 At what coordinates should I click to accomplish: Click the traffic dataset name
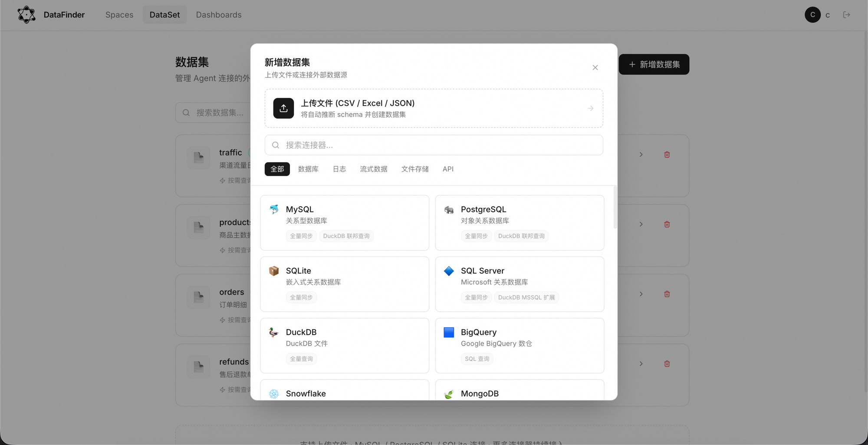tap(230, 152)
